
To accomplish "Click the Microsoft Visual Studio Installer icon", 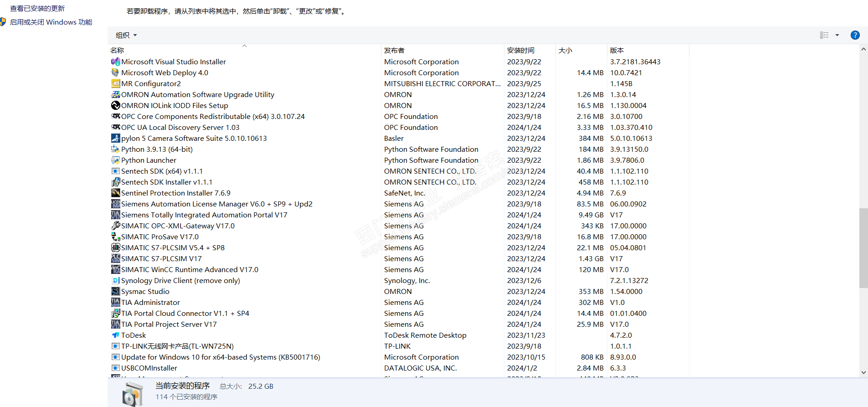I will 116,62.
